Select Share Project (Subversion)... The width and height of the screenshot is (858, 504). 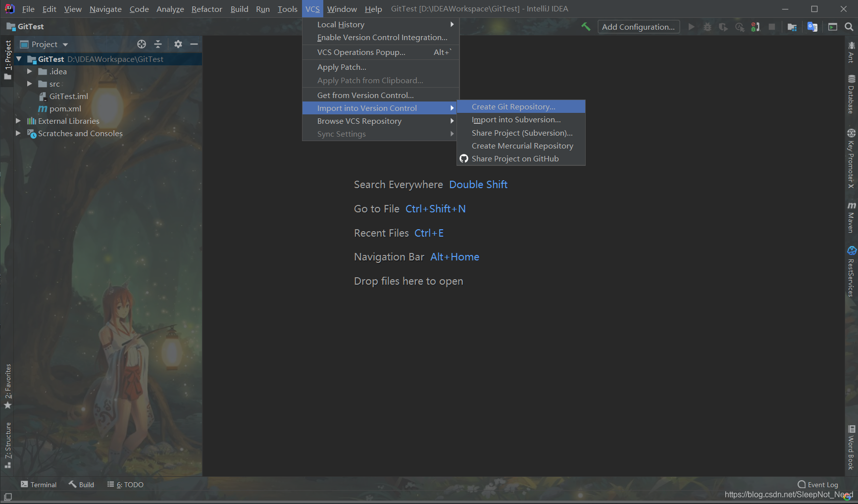pyautogui.click(x=521, y=133)
